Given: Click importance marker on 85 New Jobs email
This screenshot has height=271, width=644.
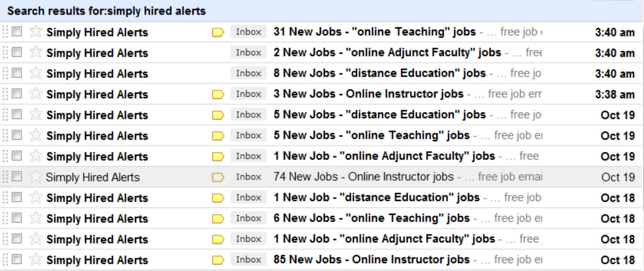Looking at the screenshot, I should pyautogui.click(x=218, y=260).
